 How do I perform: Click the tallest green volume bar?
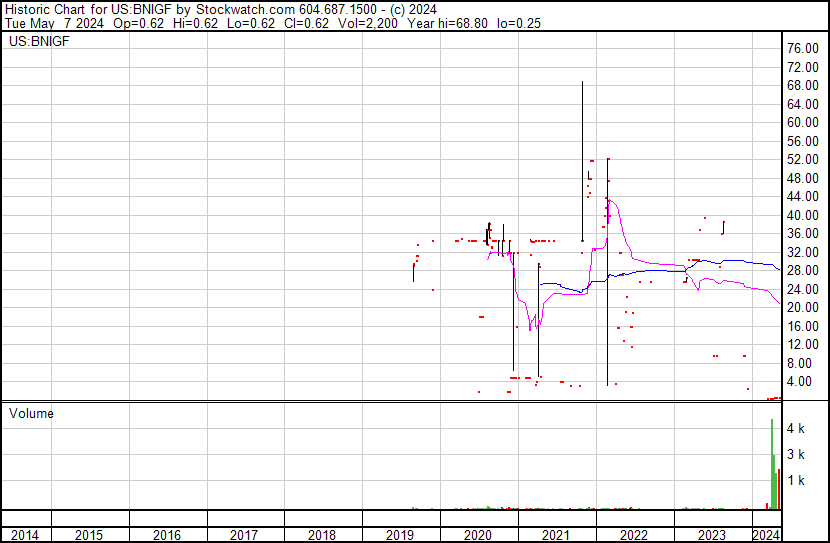pos(772,465)
